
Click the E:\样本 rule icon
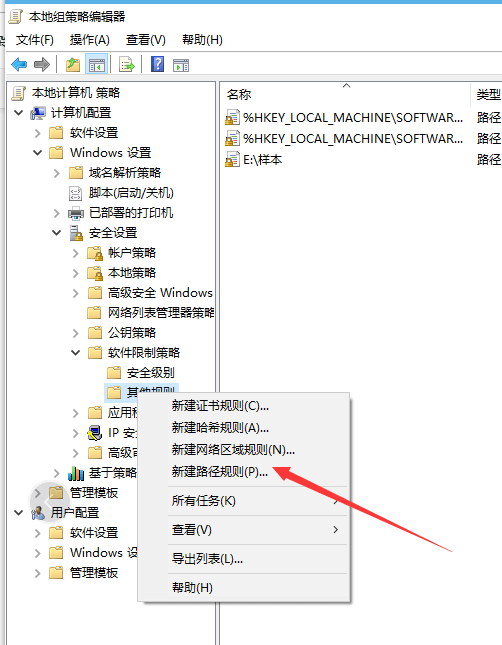click(232, 159)
